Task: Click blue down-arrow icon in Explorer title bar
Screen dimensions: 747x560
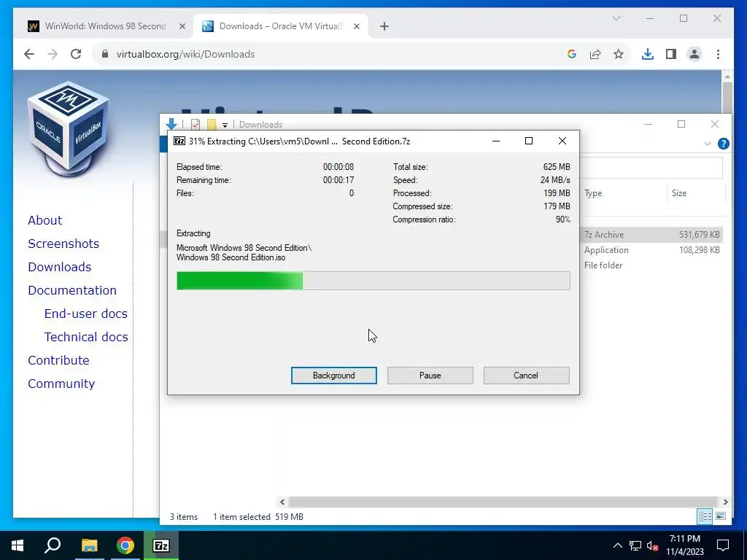Action: coord(171,124)
